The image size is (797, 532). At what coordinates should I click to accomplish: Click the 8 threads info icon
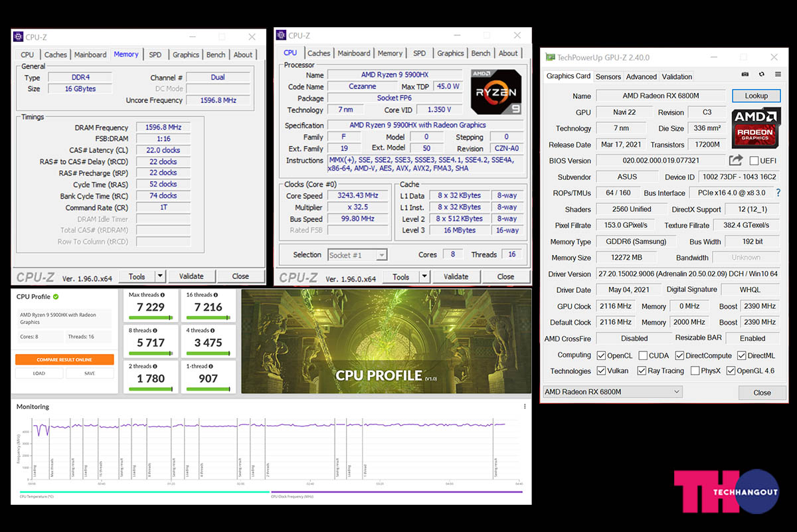pos(155,330)
